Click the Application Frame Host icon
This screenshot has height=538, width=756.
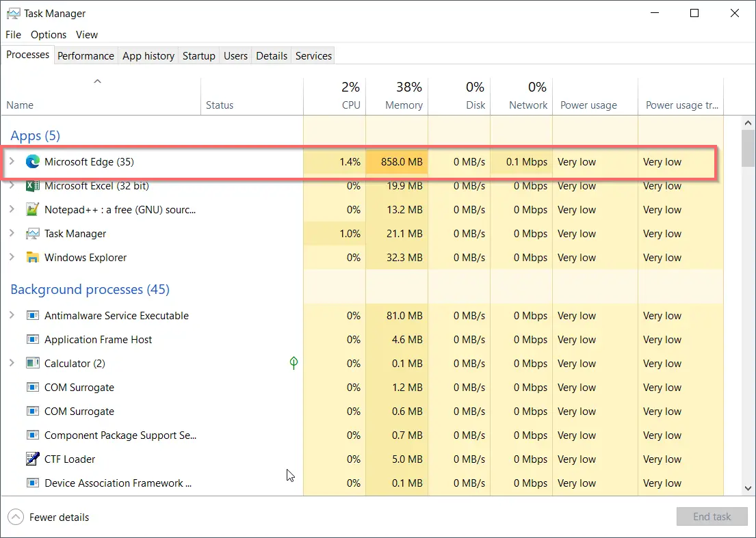click(x=33, y=340)
